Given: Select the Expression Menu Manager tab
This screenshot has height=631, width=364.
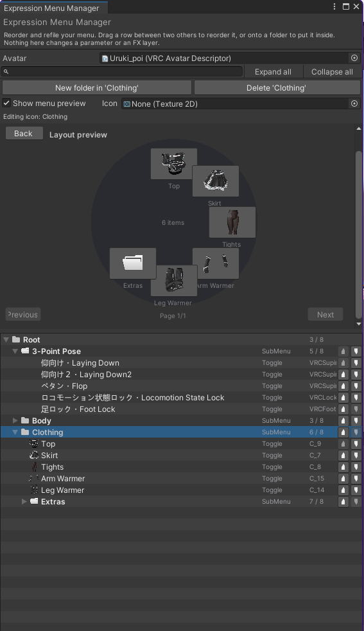Looking at the screenshot, I should point(51,8).
